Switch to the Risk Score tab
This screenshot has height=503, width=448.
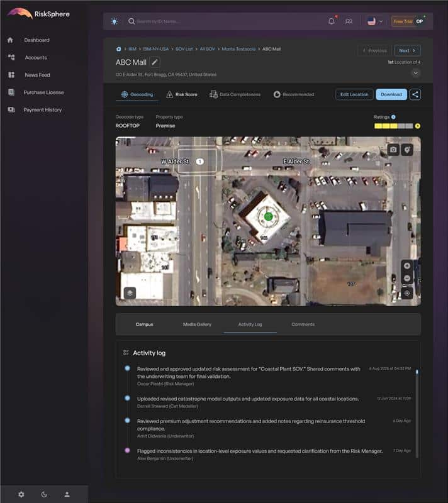[x=181, y=94]
